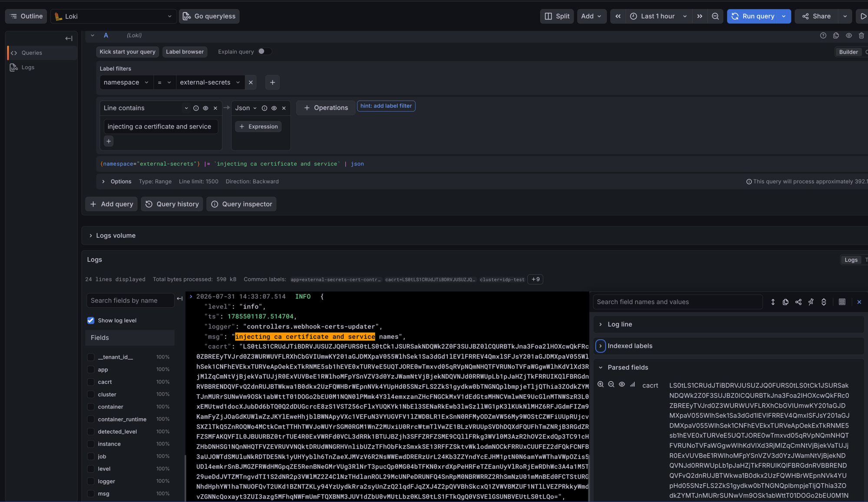868x502 pixels.
Task: Close the log details panel
Action: click(859, 302)
